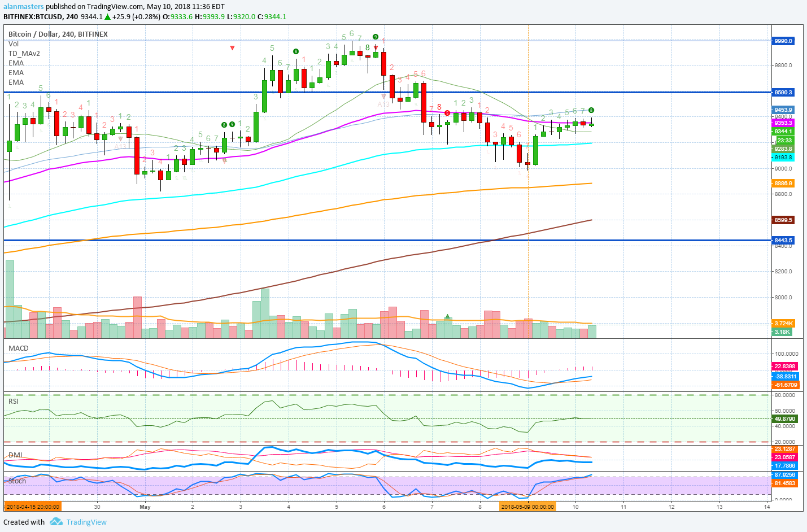807x532 pixels.
Task: Click the 49.8790 RSI value tag
Action: click(785, 418)
